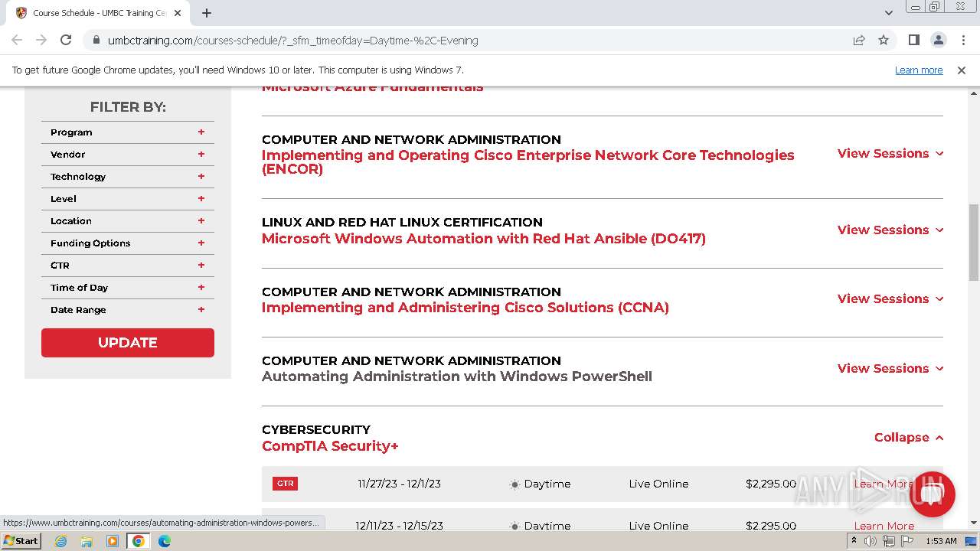This screenshot has width=980, height=551.
Task: Open Microsoft Azure Fundamentals course link
Action: click(372, 87)
